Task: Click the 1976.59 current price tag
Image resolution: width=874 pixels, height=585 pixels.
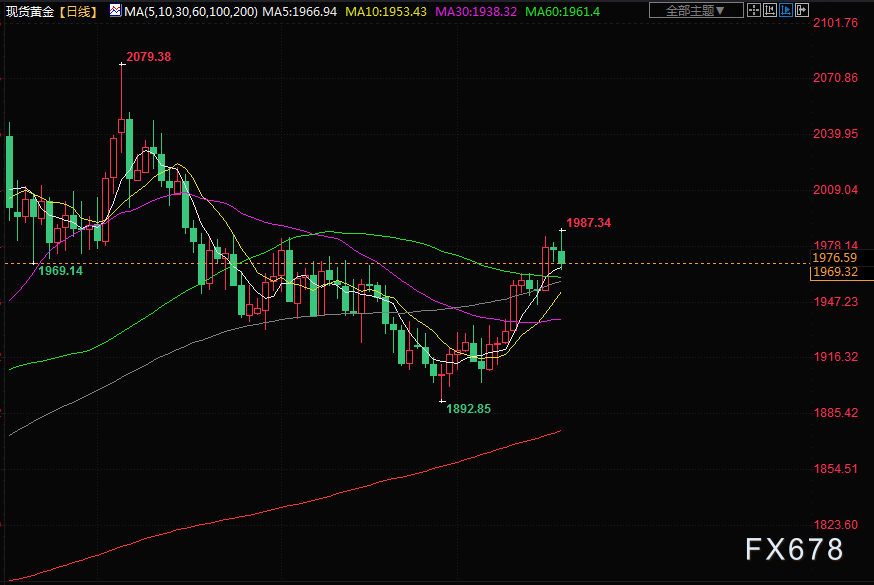Action: click(x=834, y=258)
